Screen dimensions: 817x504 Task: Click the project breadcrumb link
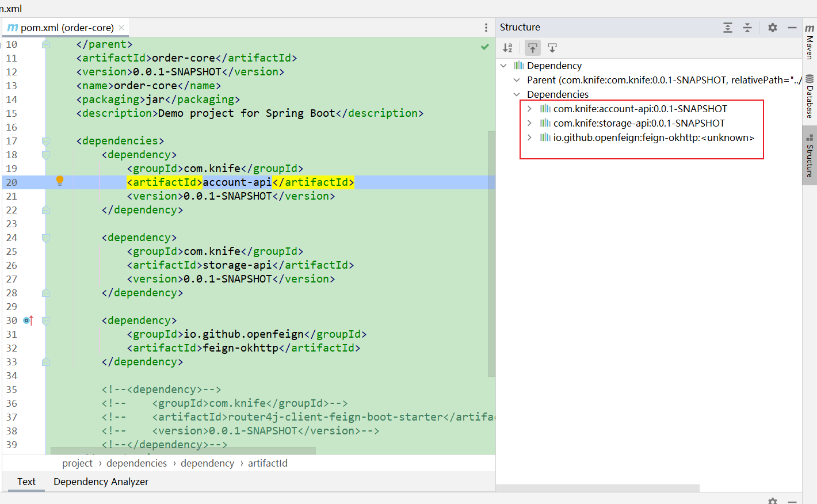pyautogui.click(x=77, y=463)
